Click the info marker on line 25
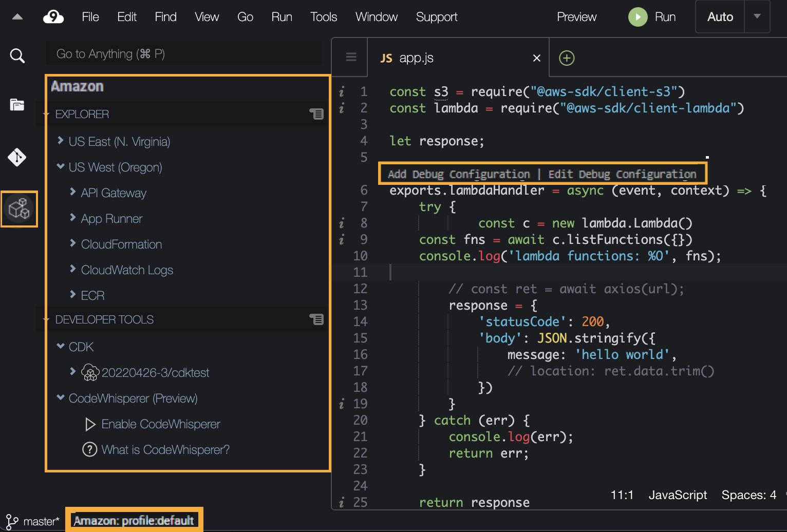 pos(342,503)
